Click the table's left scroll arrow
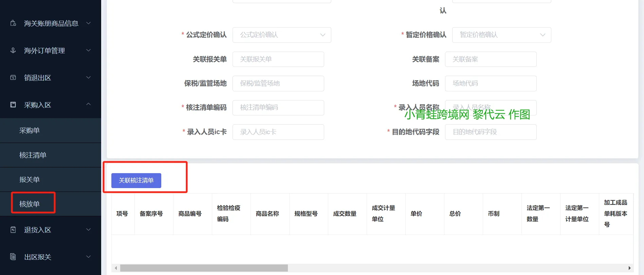Screen dimensions: 644x275 [x=116, y=268]
